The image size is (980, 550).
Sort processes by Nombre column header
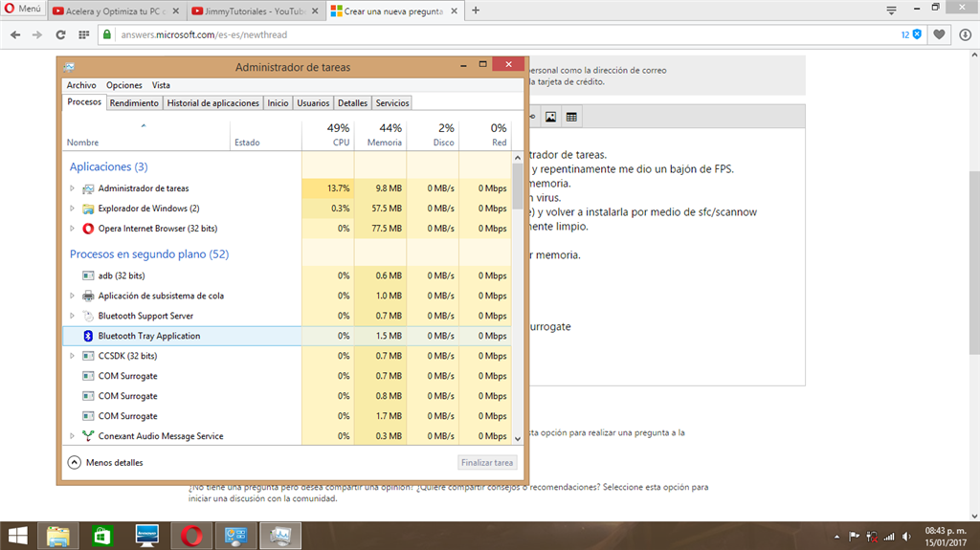tap(146, 135)
